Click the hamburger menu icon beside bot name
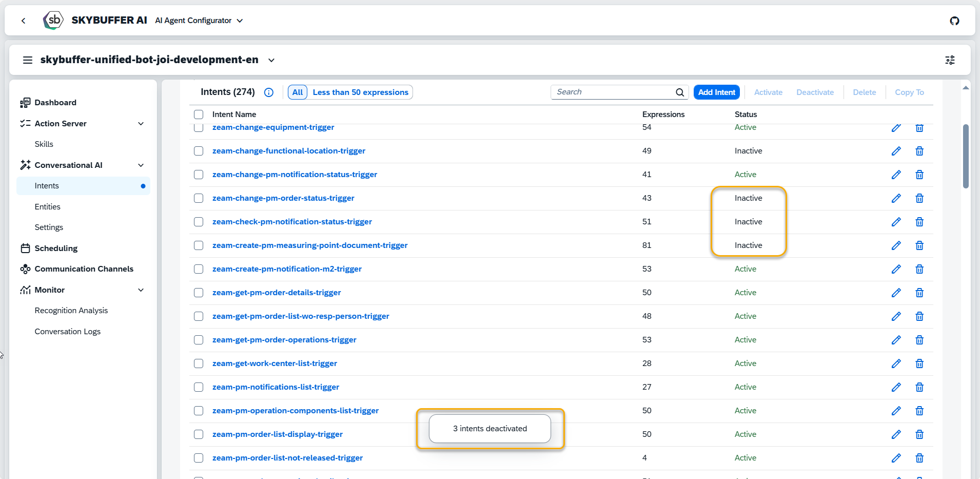980x479 pixels. coord(28,60)
